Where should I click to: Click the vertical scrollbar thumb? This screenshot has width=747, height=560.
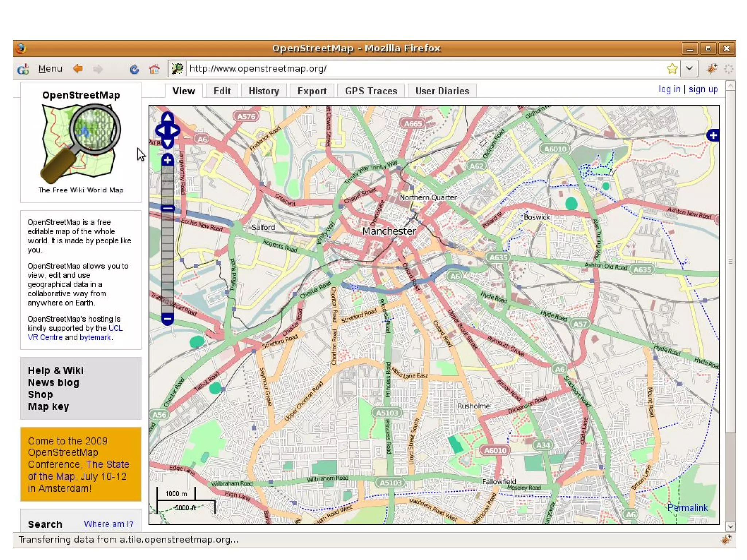(730, 262)
